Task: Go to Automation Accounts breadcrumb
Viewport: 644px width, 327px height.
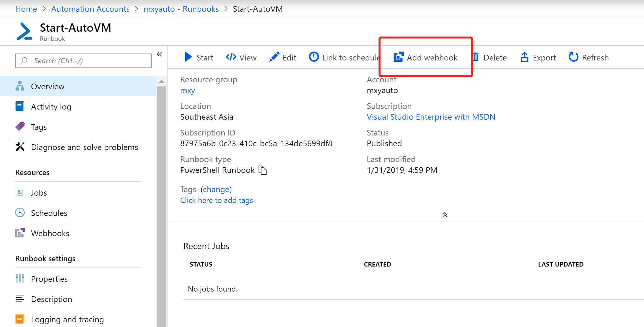Action: click(x=90, y=9)
